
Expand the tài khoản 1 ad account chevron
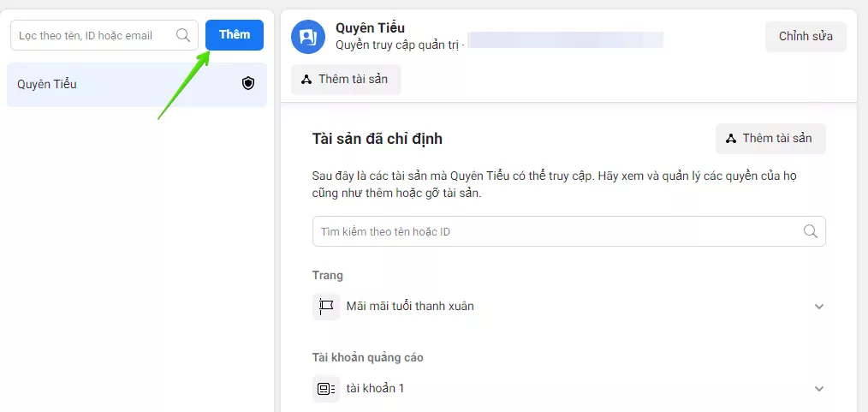coord(818,389)
